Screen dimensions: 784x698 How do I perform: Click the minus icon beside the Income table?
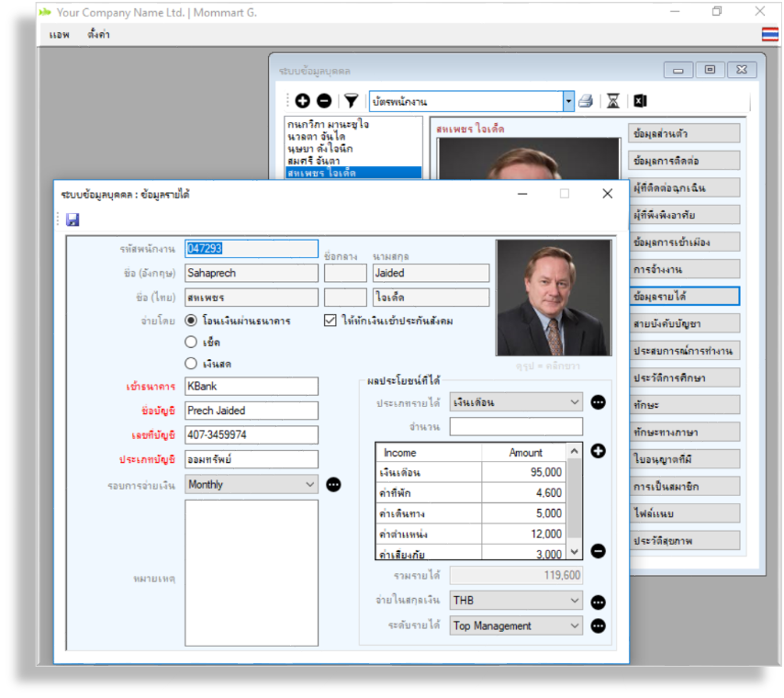click(598, 551)
